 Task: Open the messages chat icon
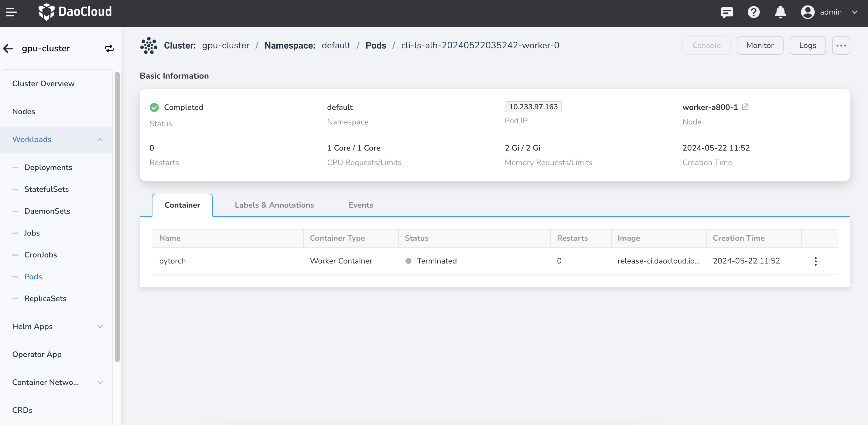pyautogui.click(x=727, y=12)
